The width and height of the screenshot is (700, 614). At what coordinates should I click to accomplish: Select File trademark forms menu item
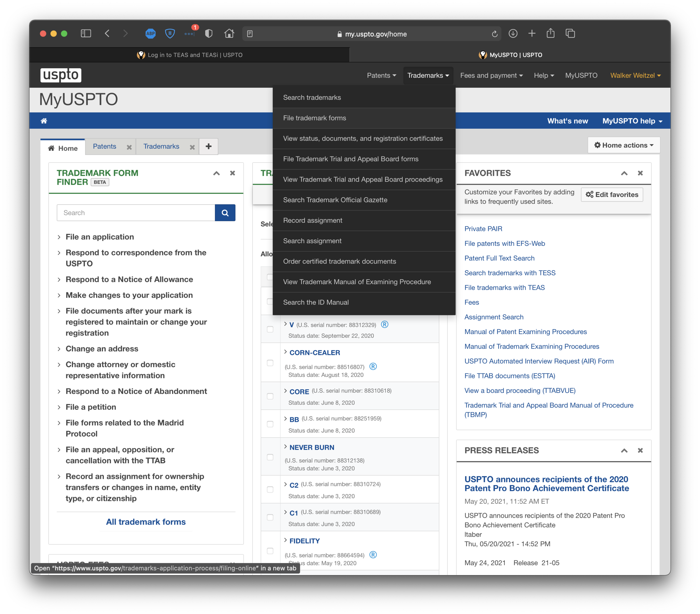pyautogui.click(x=364, y=118)
